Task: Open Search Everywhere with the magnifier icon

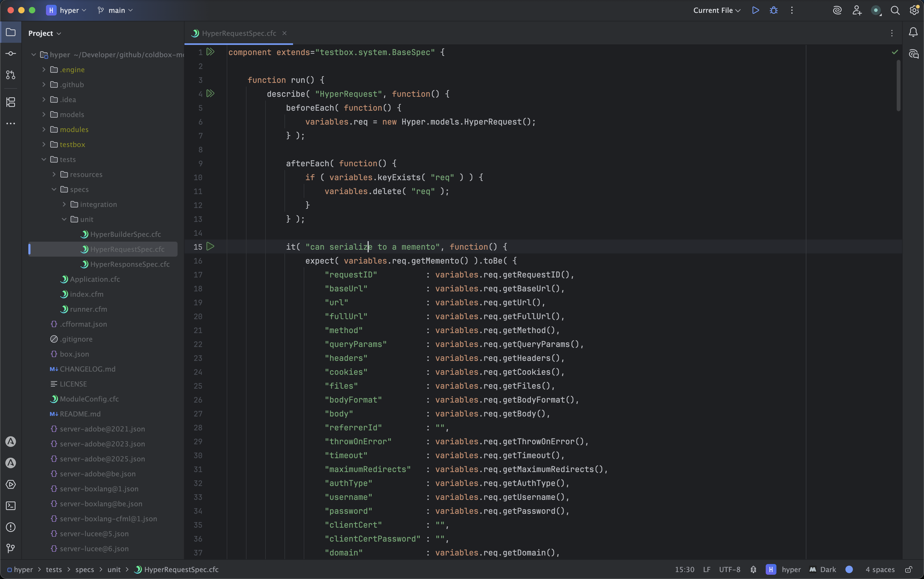Action: pyautogui.click(x=895, y=10)
